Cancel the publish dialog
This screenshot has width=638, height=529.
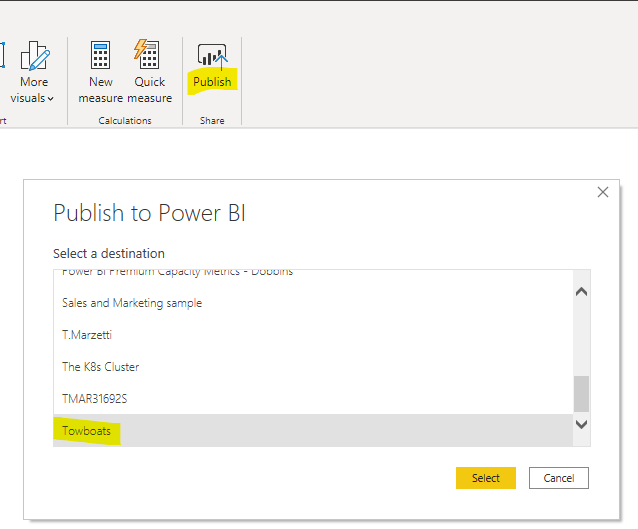coord(558,478)
